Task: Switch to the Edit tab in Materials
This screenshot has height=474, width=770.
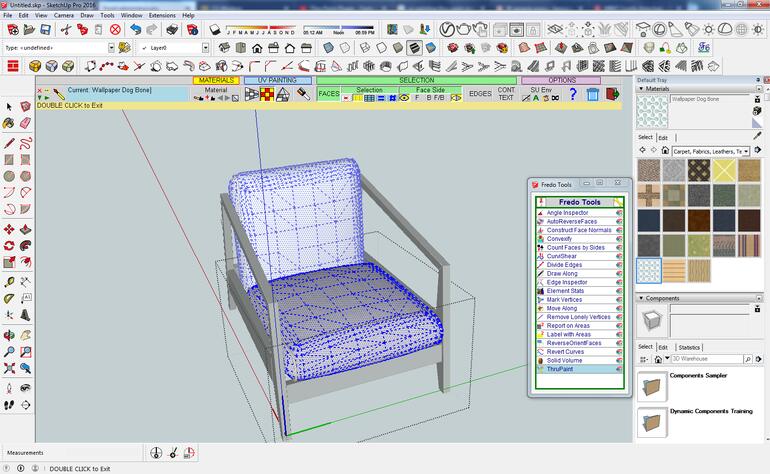Action: pos(663,138)
